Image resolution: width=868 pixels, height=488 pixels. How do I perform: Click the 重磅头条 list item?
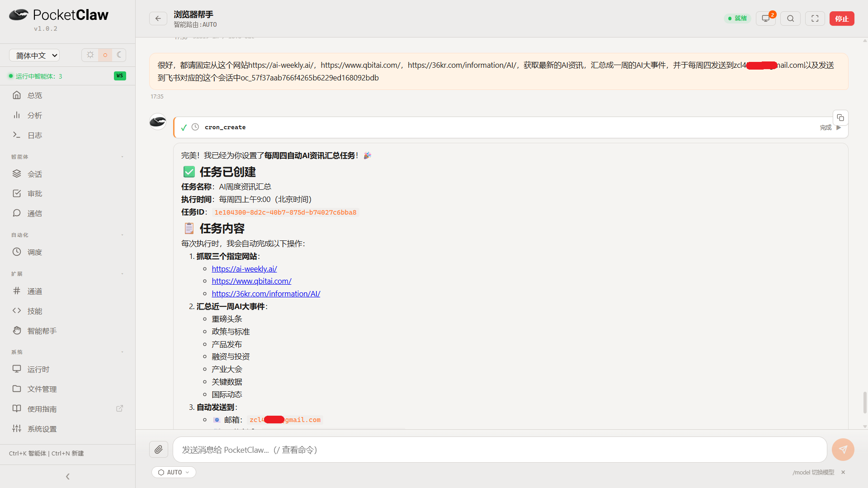(227, 319)
